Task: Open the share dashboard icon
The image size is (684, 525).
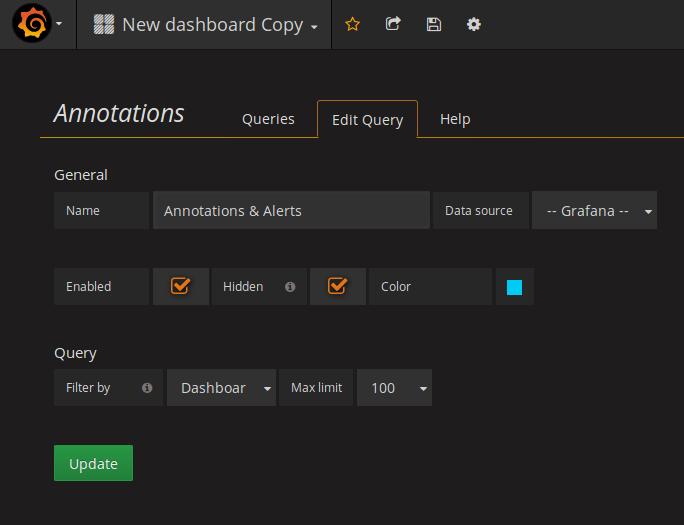Action: (393, 24)
